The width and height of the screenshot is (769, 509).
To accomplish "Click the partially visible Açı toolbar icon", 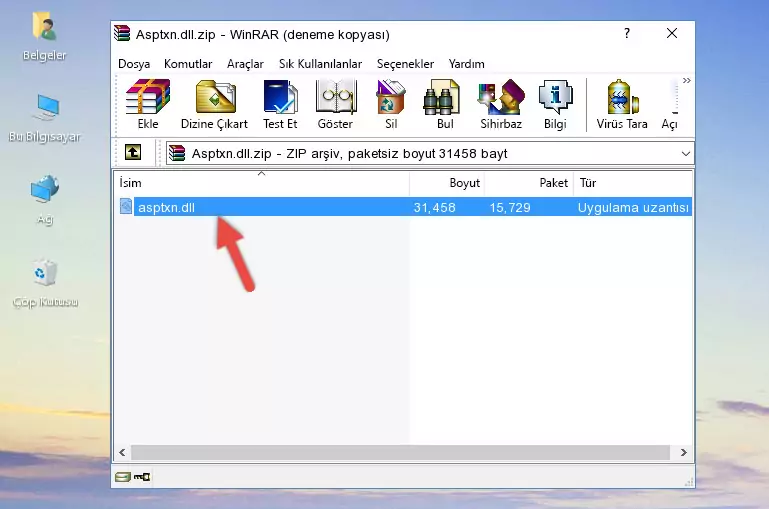I will point(669,104).
